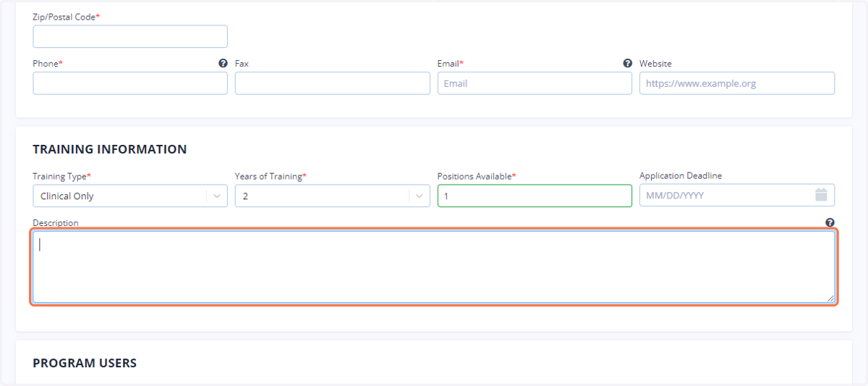Click the 'Training Type' label

(x=61, y=176)
